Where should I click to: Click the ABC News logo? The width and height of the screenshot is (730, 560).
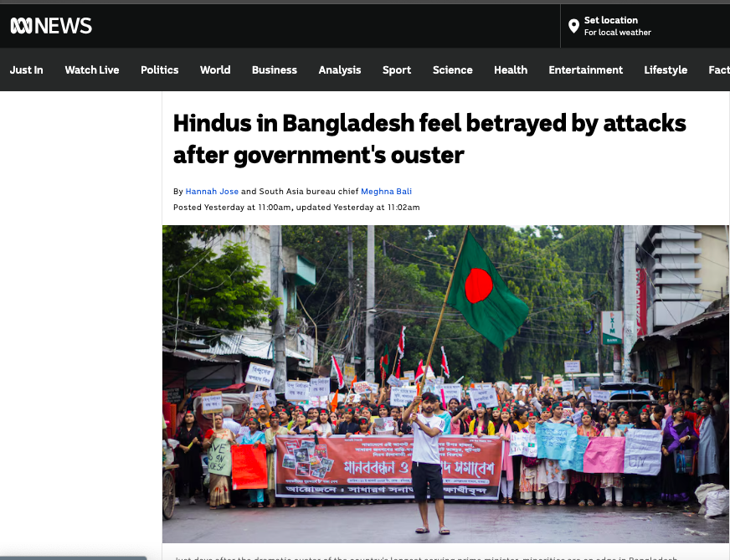tap(51, 26)
